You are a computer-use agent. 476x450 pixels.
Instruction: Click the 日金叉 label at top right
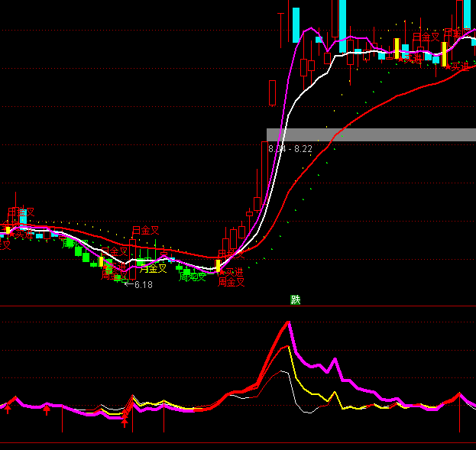click(426, 37)
